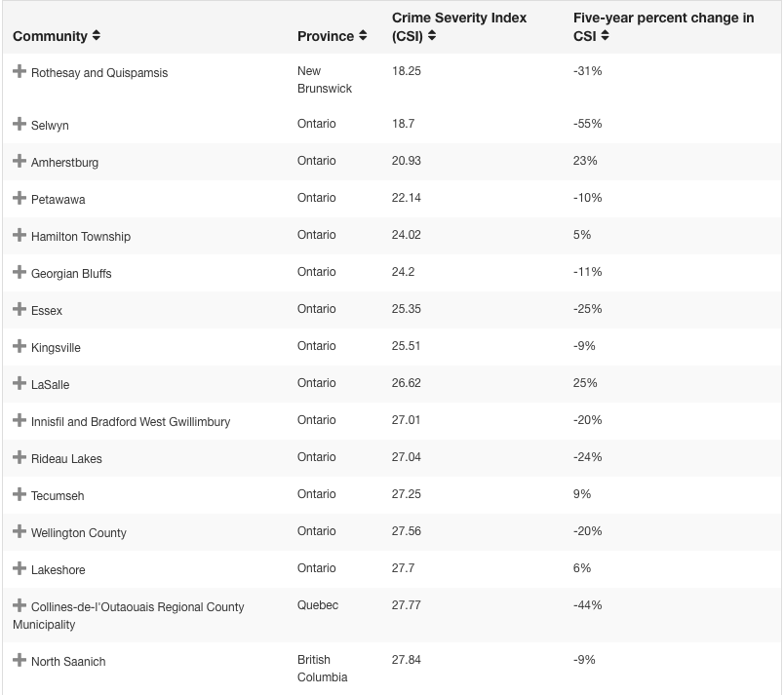Open Georgian Bluffs details with plus icon
The image size is (784, 695).
(20, 273)
